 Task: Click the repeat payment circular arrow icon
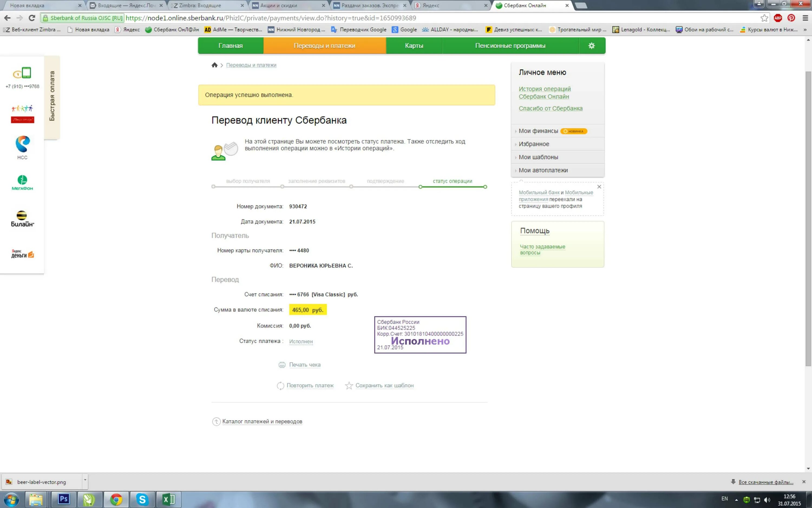280,386
